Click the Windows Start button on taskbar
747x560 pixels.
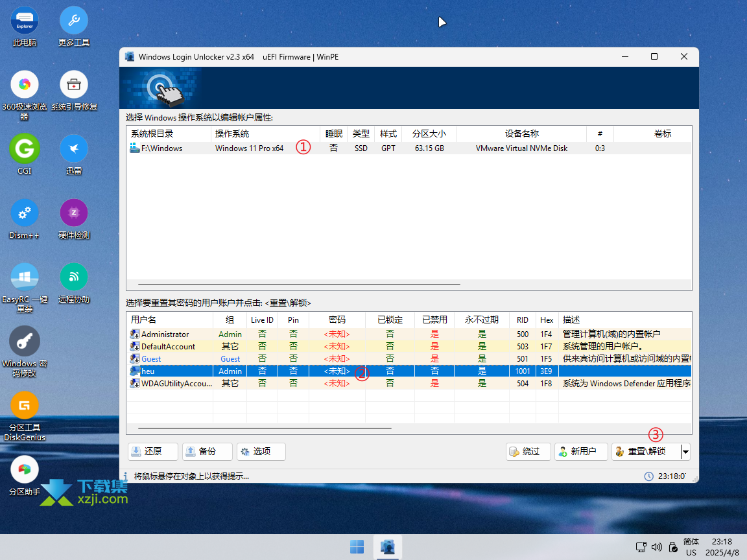click(357, 546)
